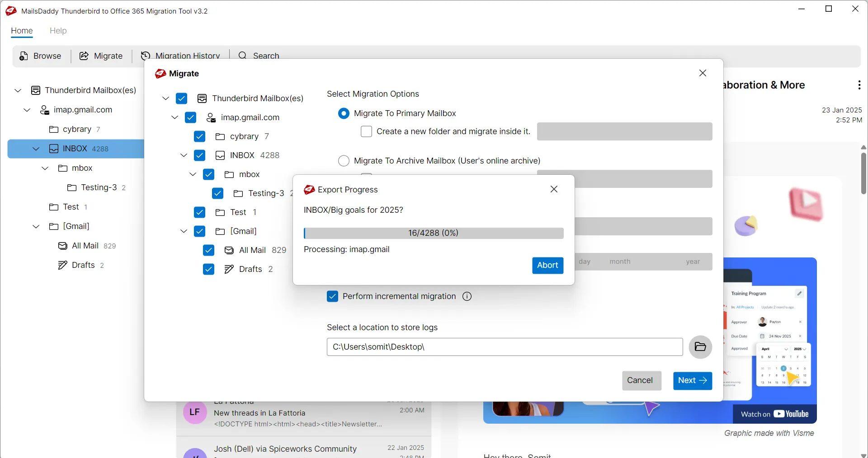Open the folder browser for log location
Screen dimensions: 868x458
700,347
